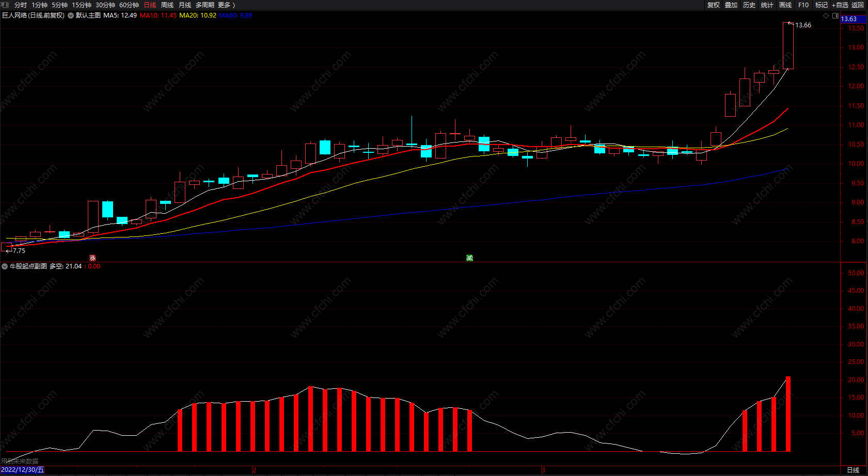The width and height of the screenshot is (868, 476).
Task: Click the 7.75 low price annotation
Action: tap(19, 251)
